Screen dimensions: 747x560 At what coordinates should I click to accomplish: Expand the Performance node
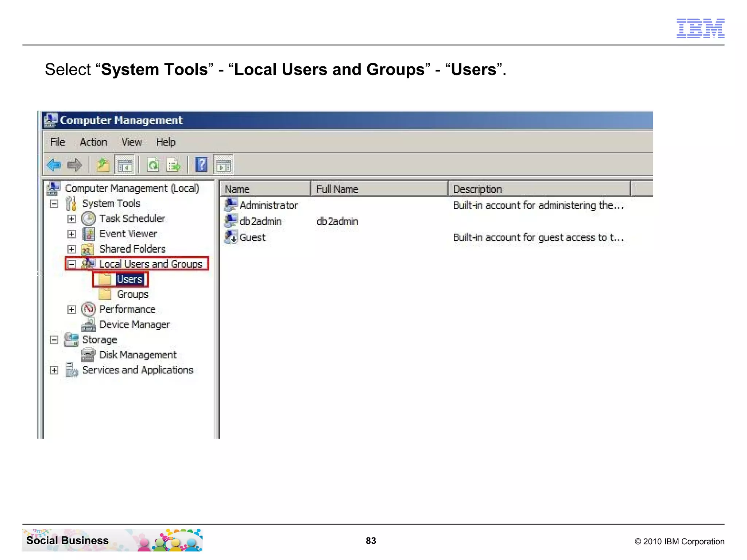(x=71, y=310)
